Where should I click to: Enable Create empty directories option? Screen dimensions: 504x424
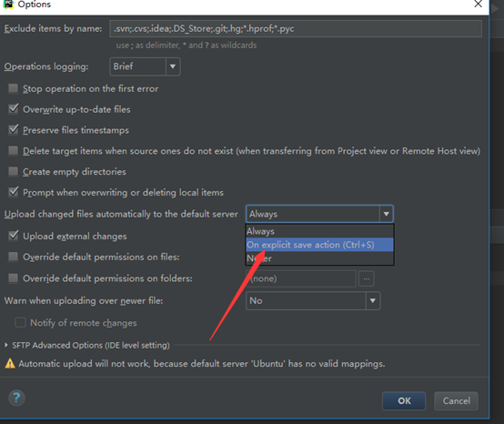click(x=13, y=171)
